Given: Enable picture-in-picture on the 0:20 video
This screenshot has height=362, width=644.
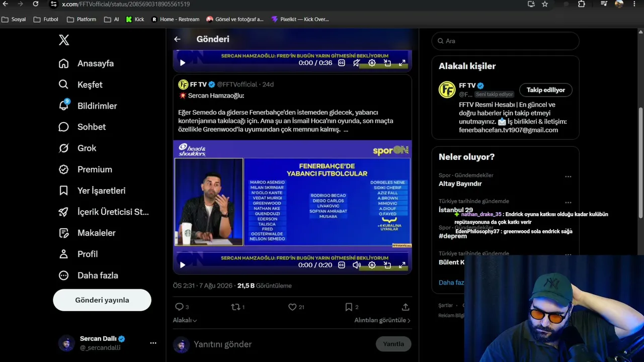Looking at the screenshot, I should pos(387,265).
